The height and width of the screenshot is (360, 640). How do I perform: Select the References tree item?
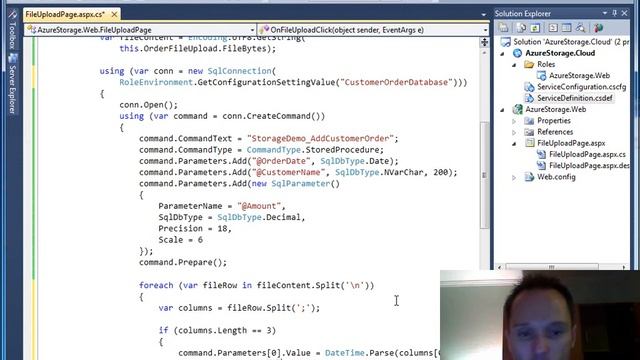[x=555, y=132]
